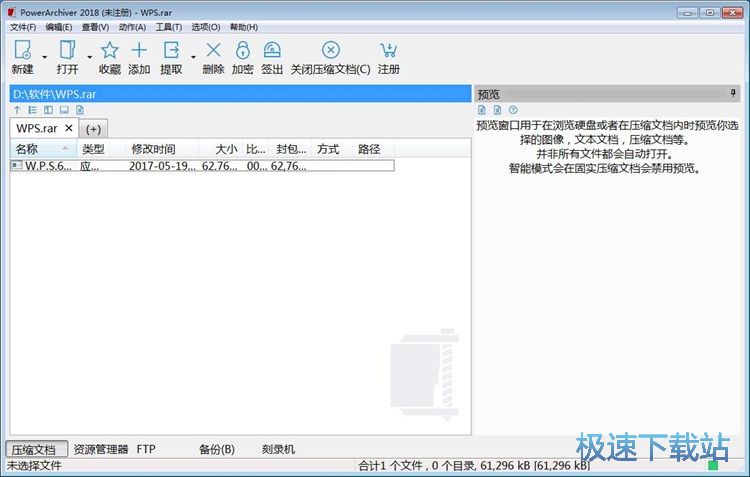
Task: Switch to the FTP bottom tab
Action: tap(146, 449)
